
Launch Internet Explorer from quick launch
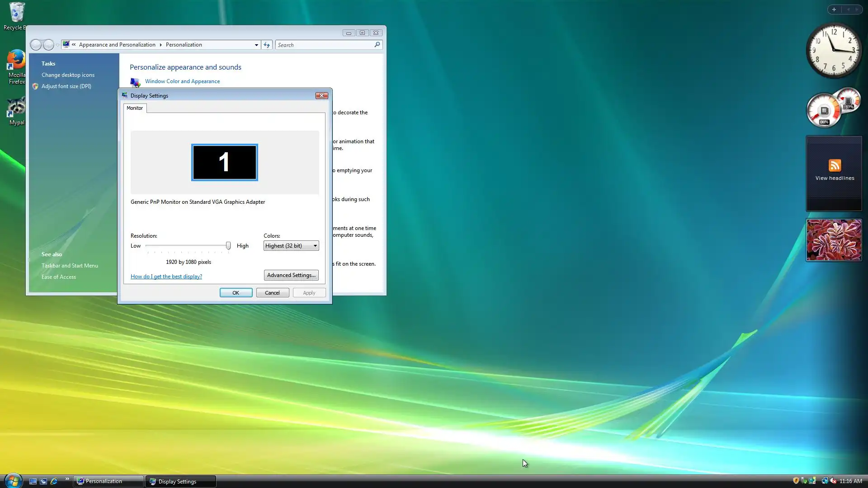coord(54,481)
